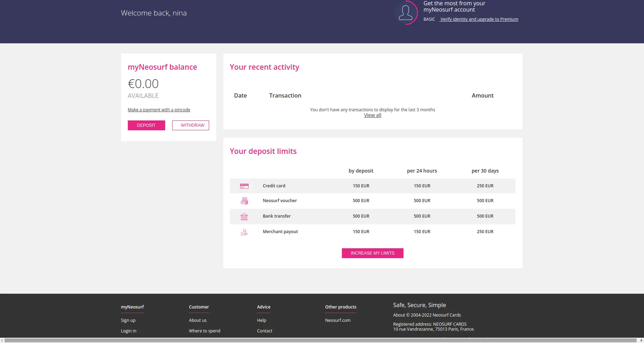Click the DEPOSIT button
644x343 pixels.
(146, 125)
